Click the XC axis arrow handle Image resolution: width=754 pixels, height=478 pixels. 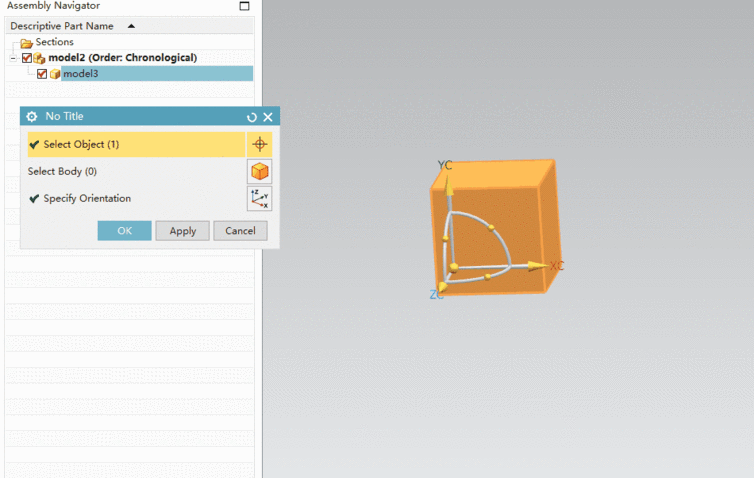537,265
